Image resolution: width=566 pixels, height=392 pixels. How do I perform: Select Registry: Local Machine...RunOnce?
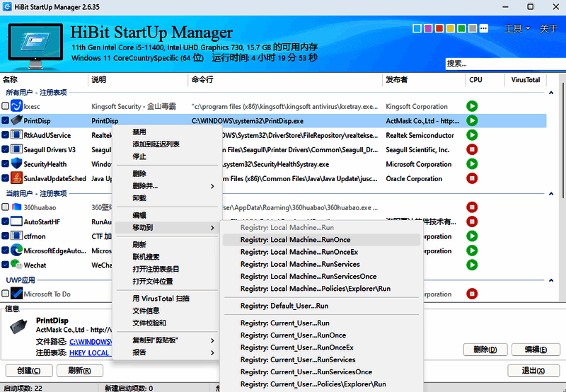click(321, 240)
